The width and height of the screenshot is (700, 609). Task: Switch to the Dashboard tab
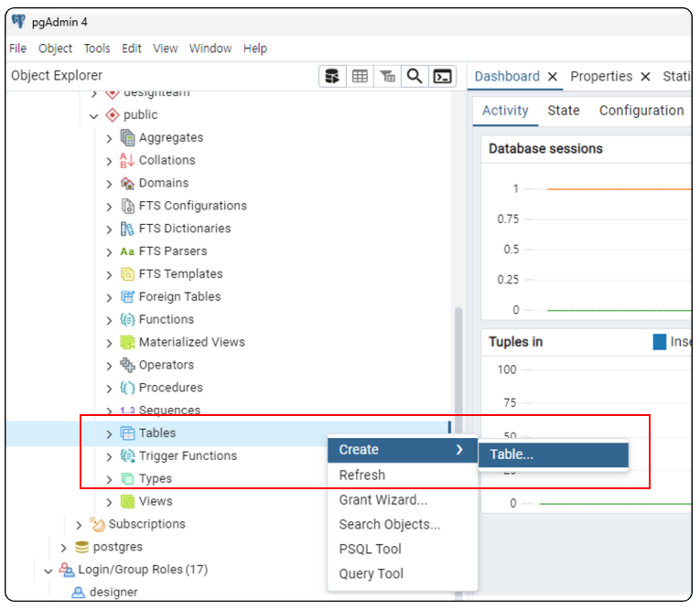[507, 76]
